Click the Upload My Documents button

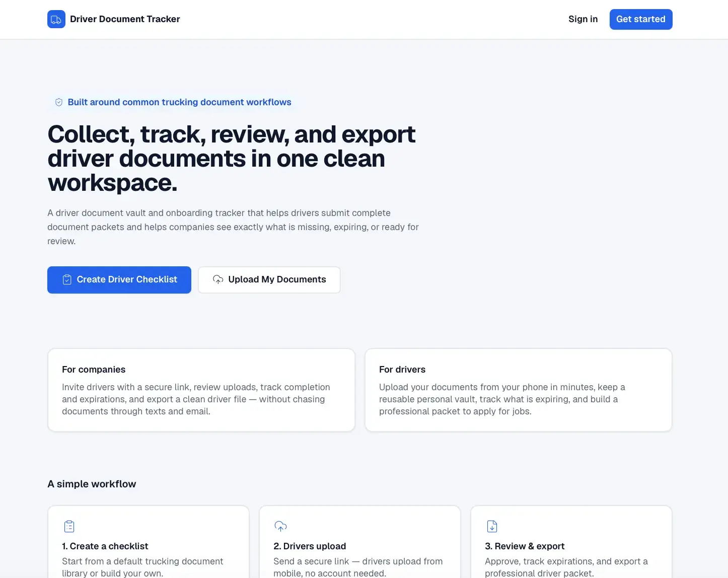[x=269, y=280]
